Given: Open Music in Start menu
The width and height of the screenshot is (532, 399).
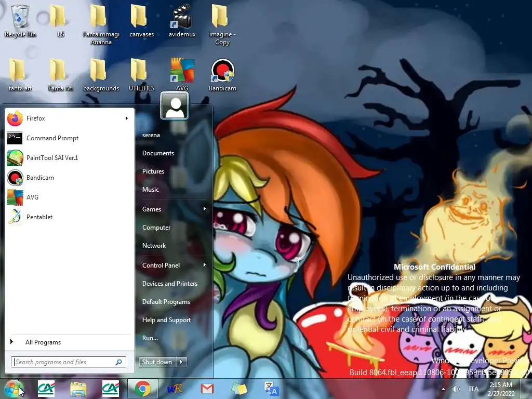Looking at the screenshot, I should click(x=150, y=189).
